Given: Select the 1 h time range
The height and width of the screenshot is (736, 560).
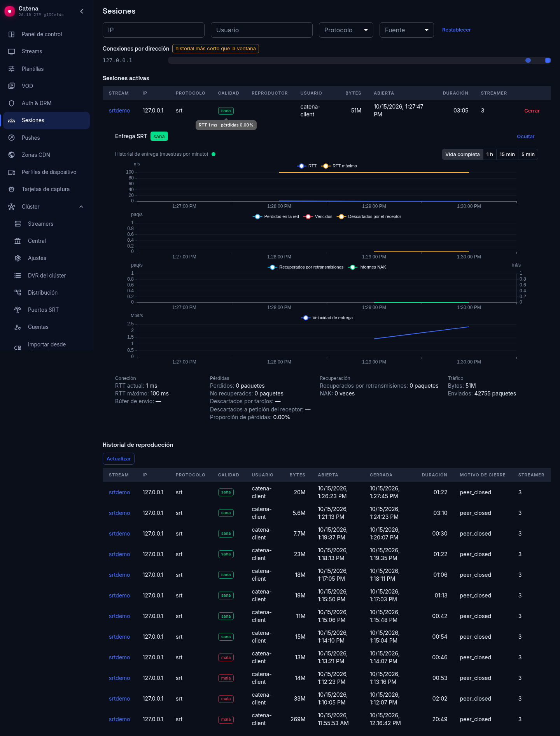Looking at the screenshot, I should (490, 155).
